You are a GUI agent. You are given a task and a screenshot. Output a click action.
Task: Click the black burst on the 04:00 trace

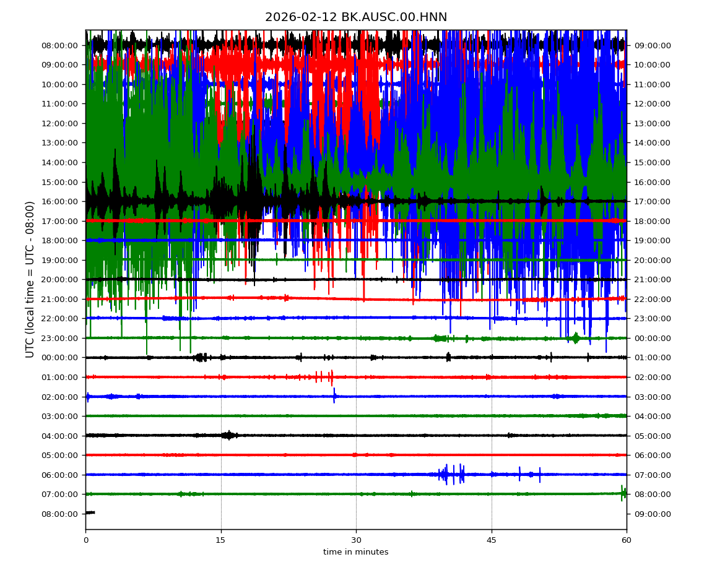click(229, 435)
